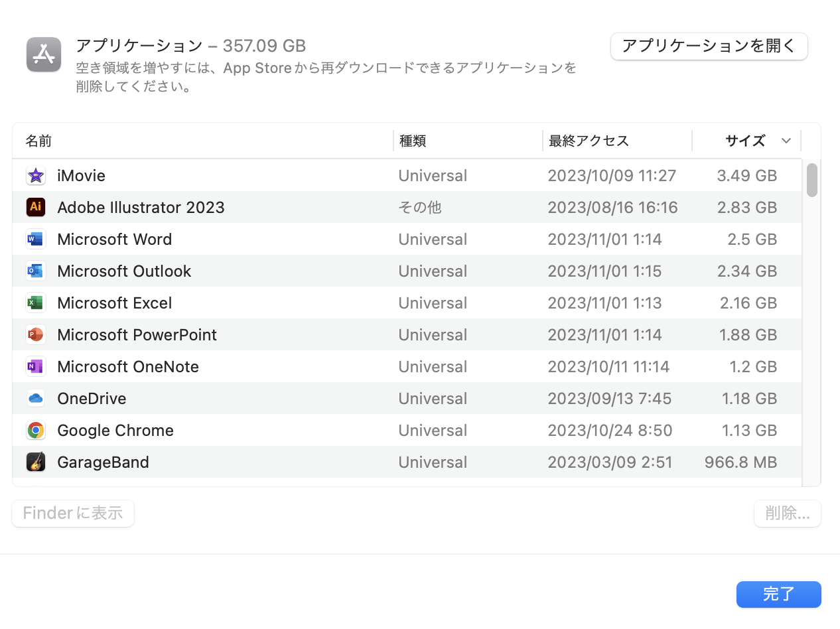Click the Google Chrome icon
The width and height of the screenshot is (840, 629).
pyautogui.click(x=36, y=431)
